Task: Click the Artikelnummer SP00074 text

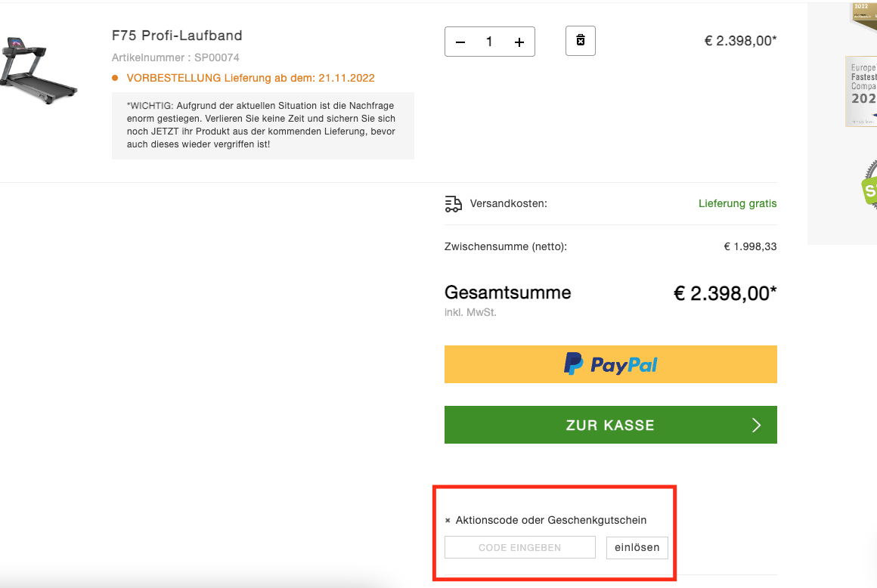Action: pyautogui.click(x=175, y=57)
